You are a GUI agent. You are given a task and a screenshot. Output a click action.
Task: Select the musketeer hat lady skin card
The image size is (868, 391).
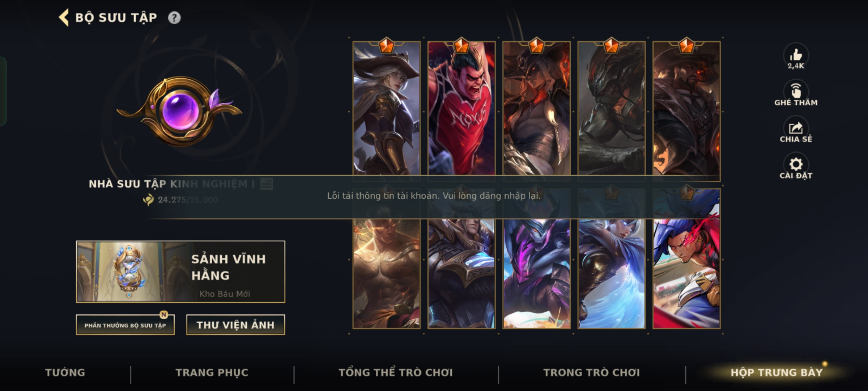(x=387, y=109)
